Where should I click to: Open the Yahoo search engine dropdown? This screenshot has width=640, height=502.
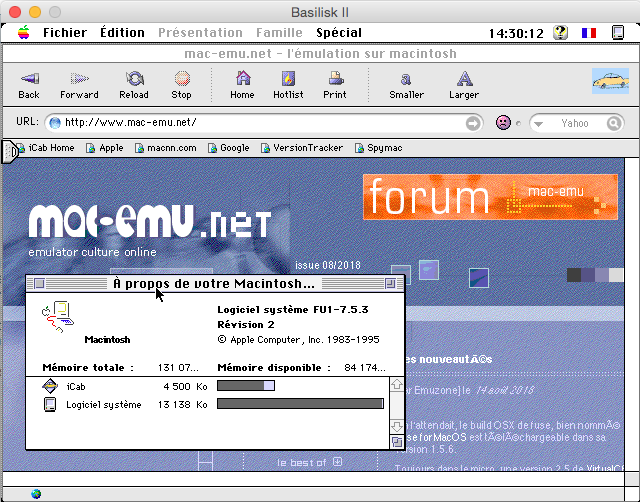539,123
